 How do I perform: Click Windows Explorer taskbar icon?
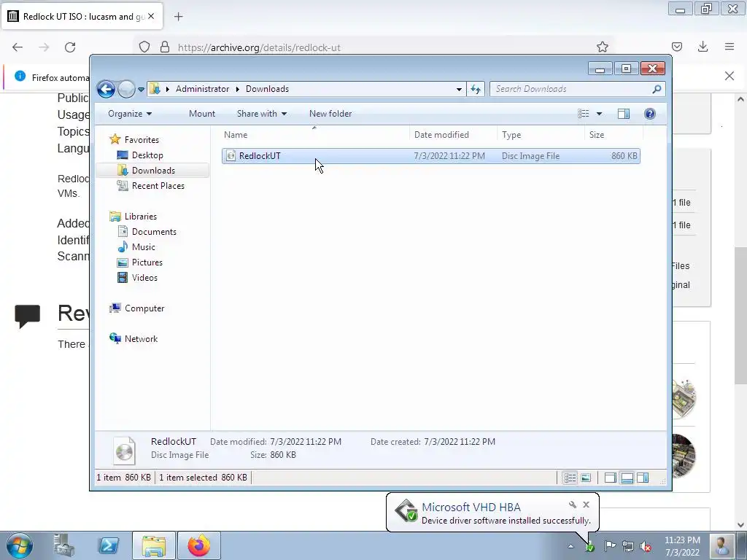pyautogui.click(x=153, y=545)
